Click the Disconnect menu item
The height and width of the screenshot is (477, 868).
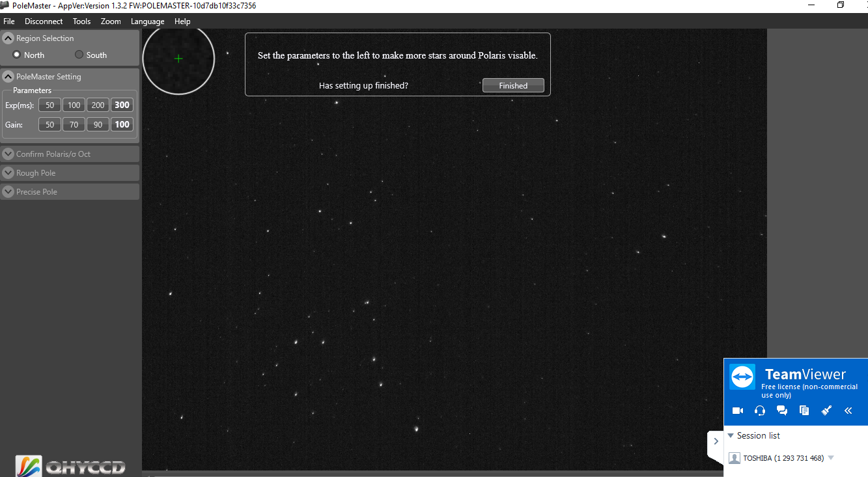44,21
